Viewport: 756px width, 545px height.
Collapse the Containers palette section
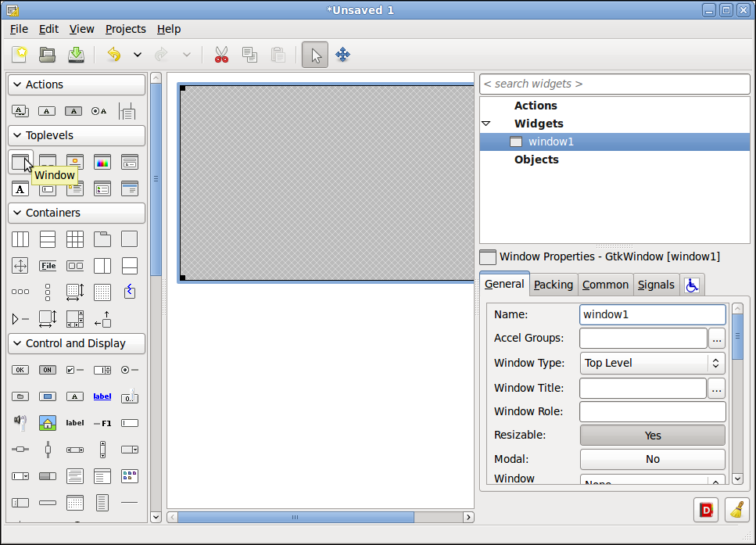[77, 213]
